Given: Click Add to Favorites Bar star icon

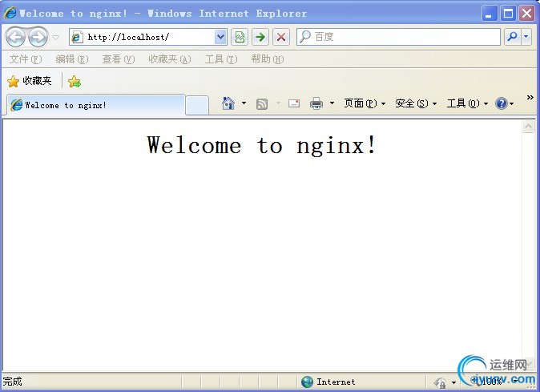Looking at the screenshot, I should click(x=75, y=82).
